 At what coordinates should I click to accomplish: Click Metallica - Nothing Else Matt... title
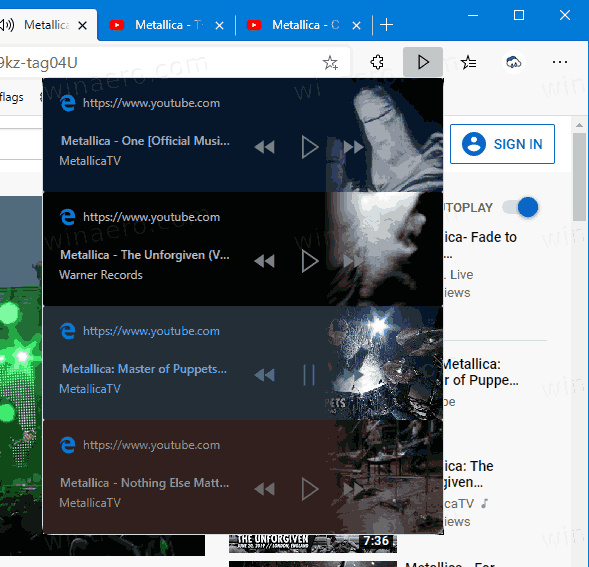(x=145, y=483)
